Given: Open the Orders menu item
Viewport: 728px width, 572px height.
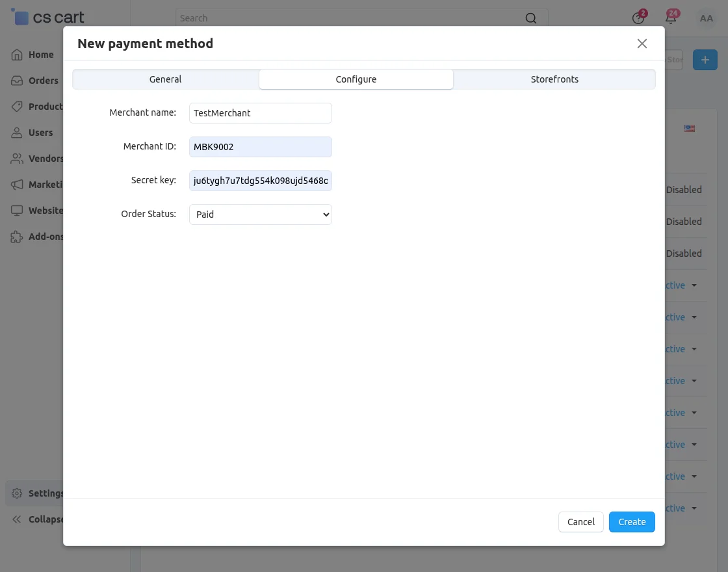Looking at the screenshot, I should [43, 81].
